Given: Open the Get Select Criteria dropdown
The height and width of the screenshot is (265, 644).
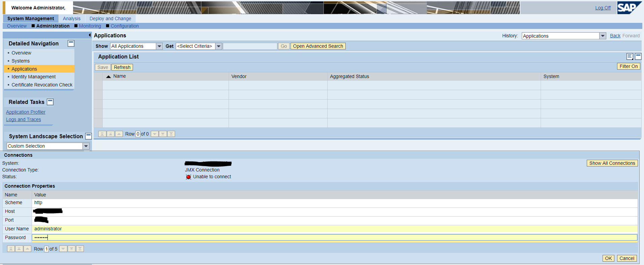Looking at the screenshot, I should (219, 46).
